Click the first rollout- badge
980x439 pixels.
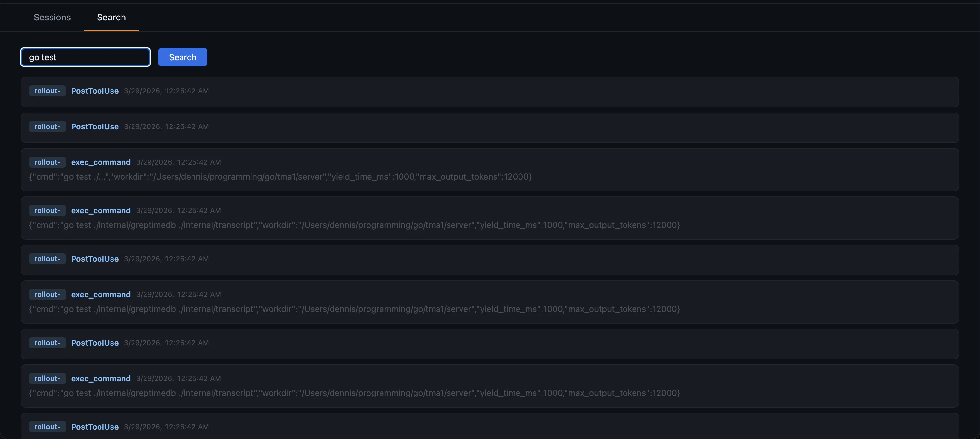(47, 90)
